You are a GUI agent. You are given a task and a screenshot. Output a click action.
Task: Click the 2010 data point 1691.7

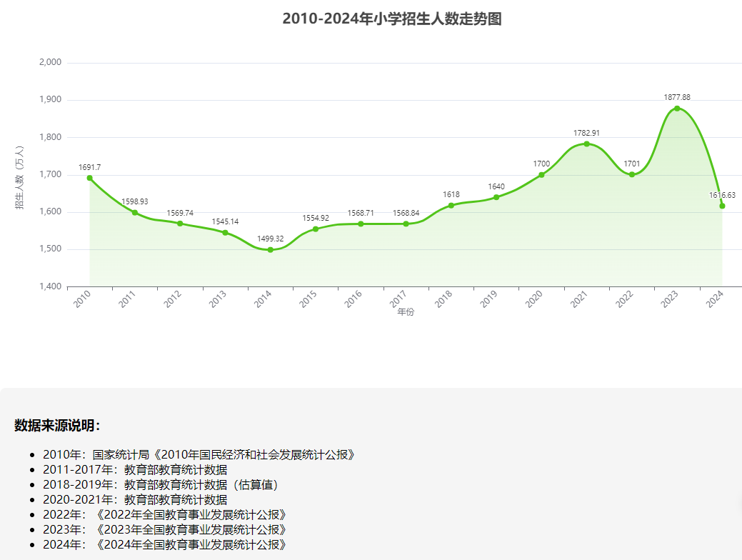point(89,178)
